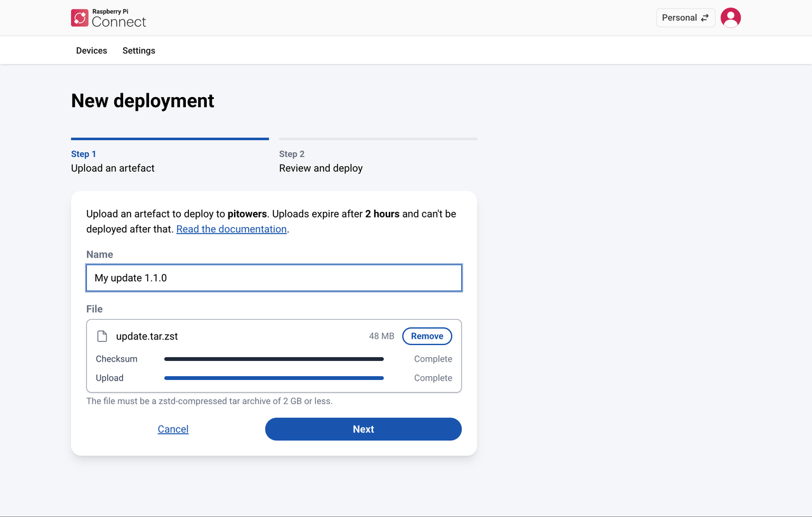812x517 pixels.
Task: Focus the Name input field
Action: tap(274, 278)
